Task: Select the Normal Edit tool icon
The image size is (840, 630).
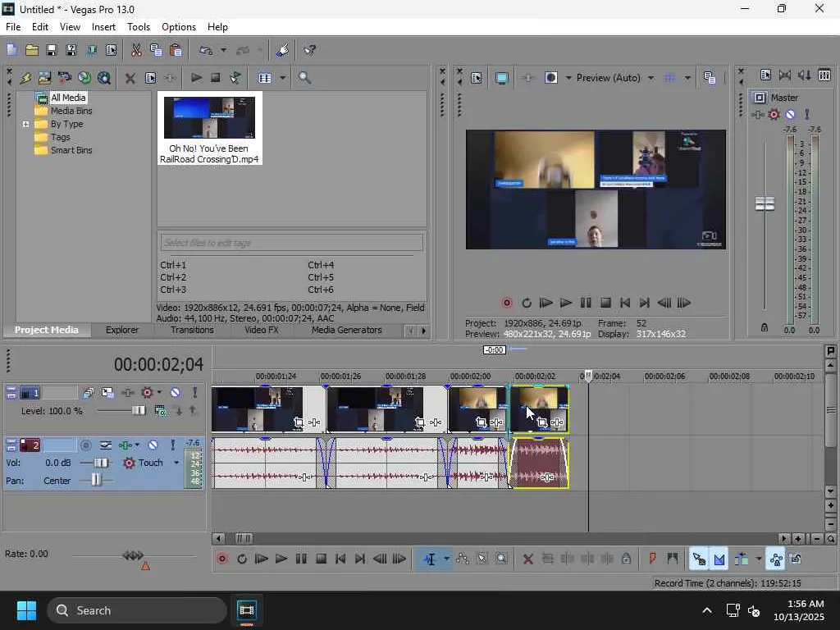Action: [x=430, y=559]
